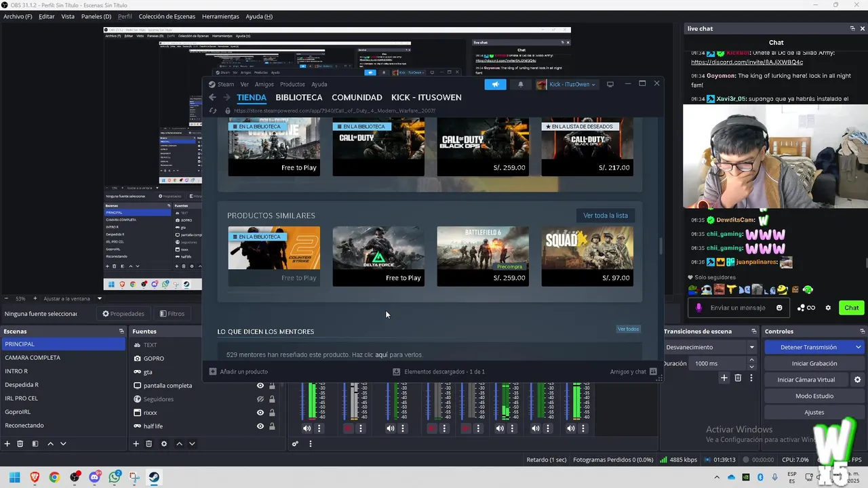Open Ajustes button in Controles
Image resolution: width=868 pixels, height=488 pixels.
(x=814, y=412)
